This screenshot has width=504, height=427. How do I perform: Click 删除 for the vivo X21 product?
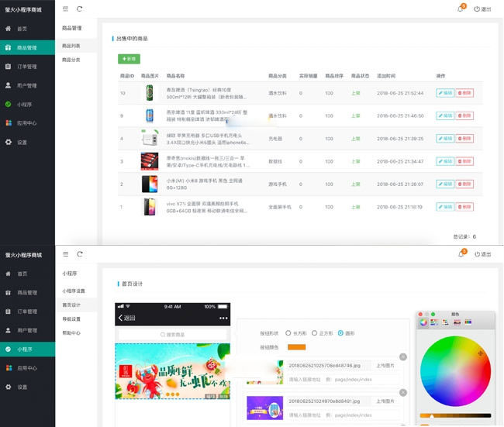coord(464,207)
